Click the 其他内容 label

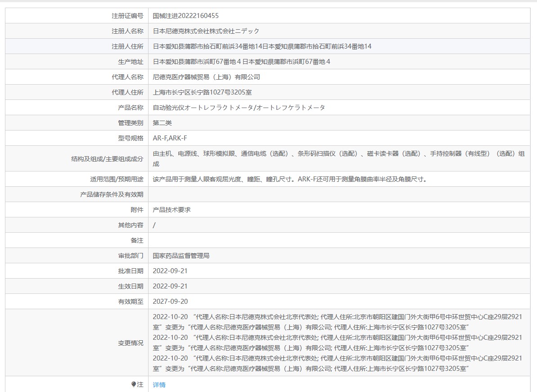coord(131,225)
